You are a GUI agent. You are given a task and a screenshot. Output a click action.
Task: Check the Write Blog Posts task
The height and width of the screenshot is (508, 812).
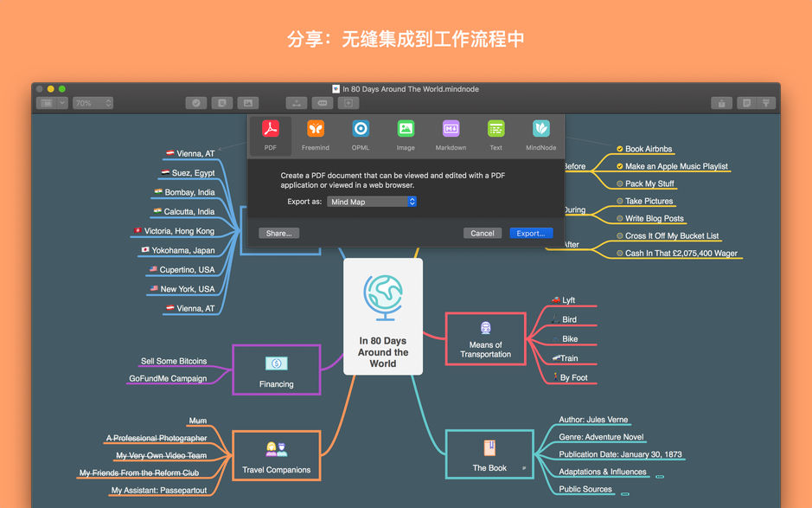point(620,219)
